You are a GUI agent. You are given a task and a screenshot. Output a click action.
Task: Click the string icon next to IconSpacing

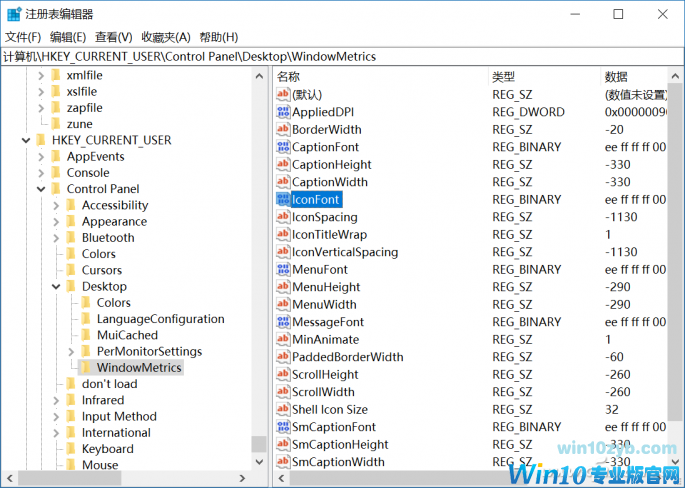283,217
